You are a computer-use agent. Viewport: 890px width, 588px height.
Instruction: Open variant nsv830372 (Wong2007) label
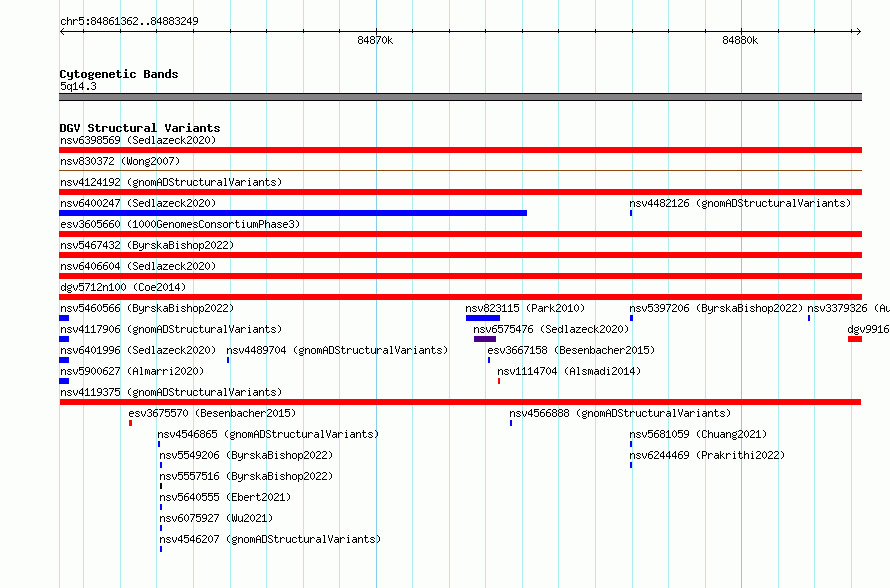tap(120, 161)
